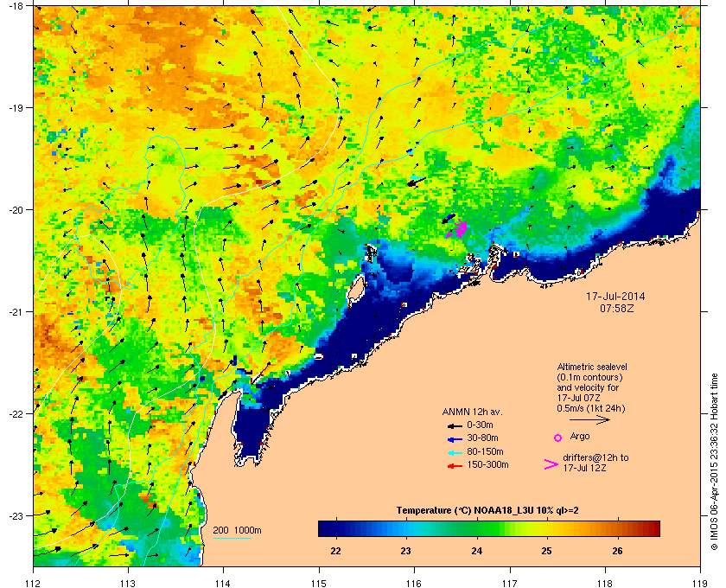Click the latitude axis label -23

(x=16, y=515)
